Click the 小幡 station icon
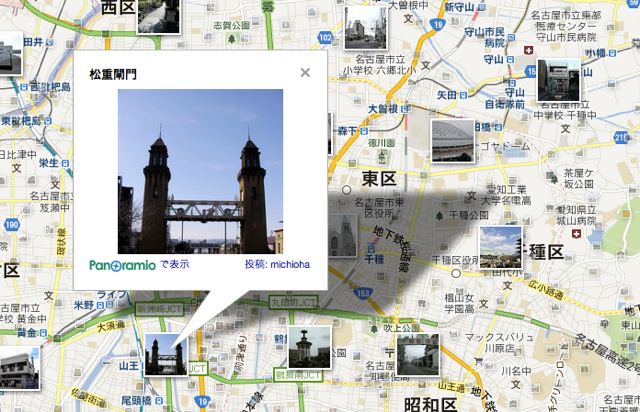Viewport: 640px width, 412px height. coord(613,53)
